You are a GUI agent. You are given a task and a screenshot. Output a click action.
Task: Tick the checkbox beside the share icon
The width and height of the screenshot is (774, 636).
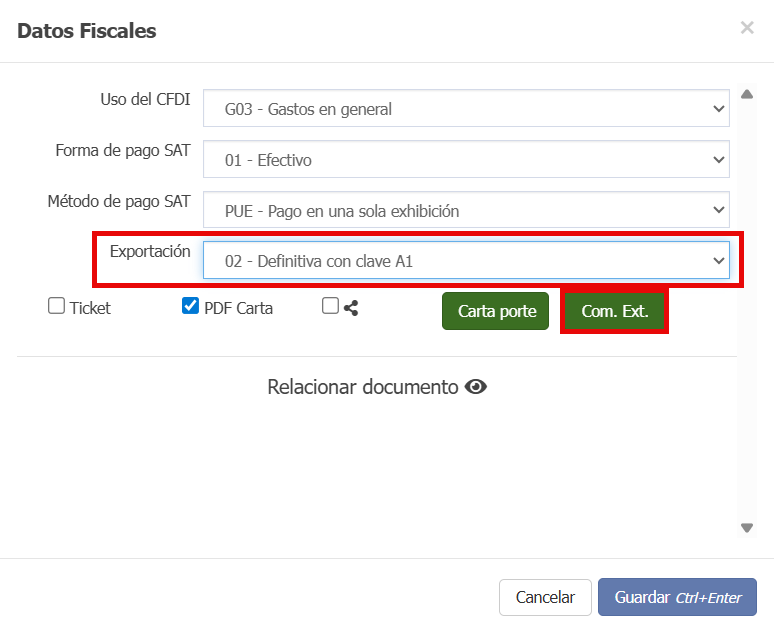click(x=330, y=307)
